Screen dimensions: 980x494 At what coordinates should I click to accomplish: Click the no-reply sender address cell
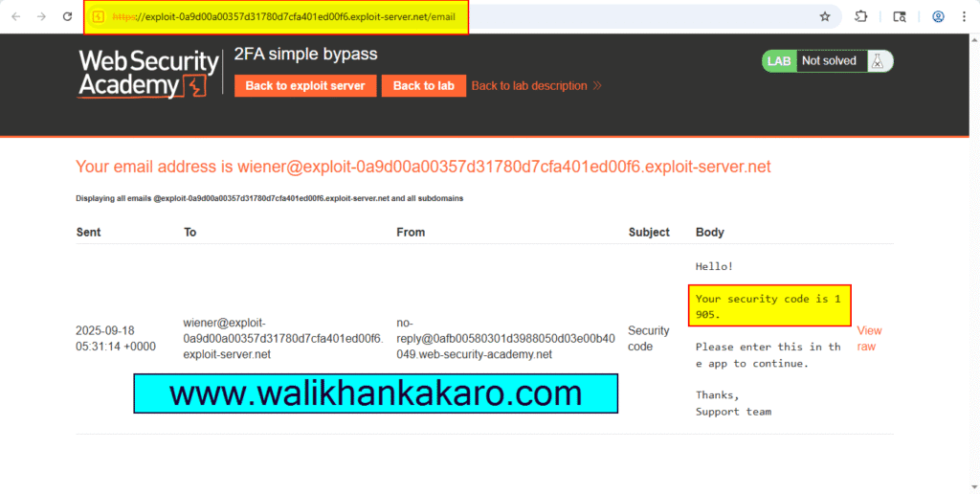click(505, 338)
